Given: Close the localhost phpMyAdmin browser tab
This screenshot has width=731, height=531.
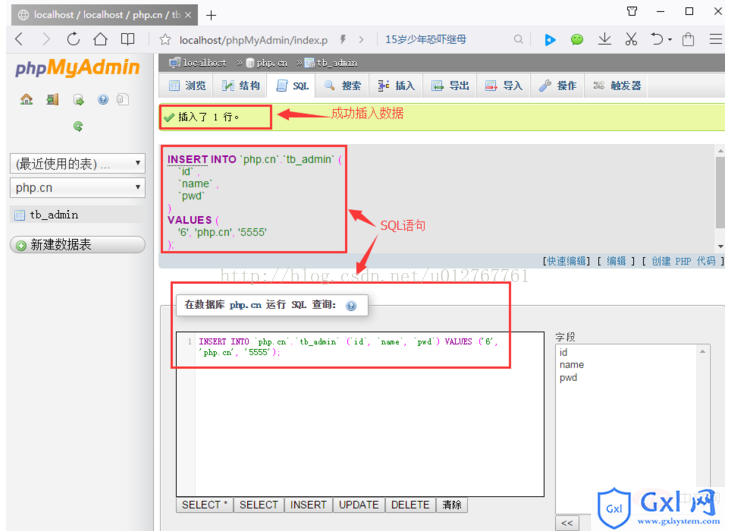Looking at the screenshot, I should pyautogui.click(x=188, y=15).
